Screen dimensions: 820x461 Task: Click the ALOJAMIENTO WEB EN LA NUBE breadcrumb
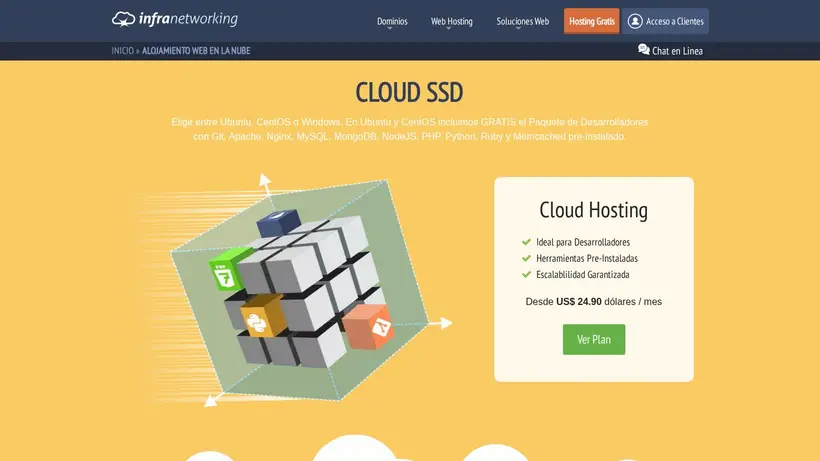pos(196,51)
